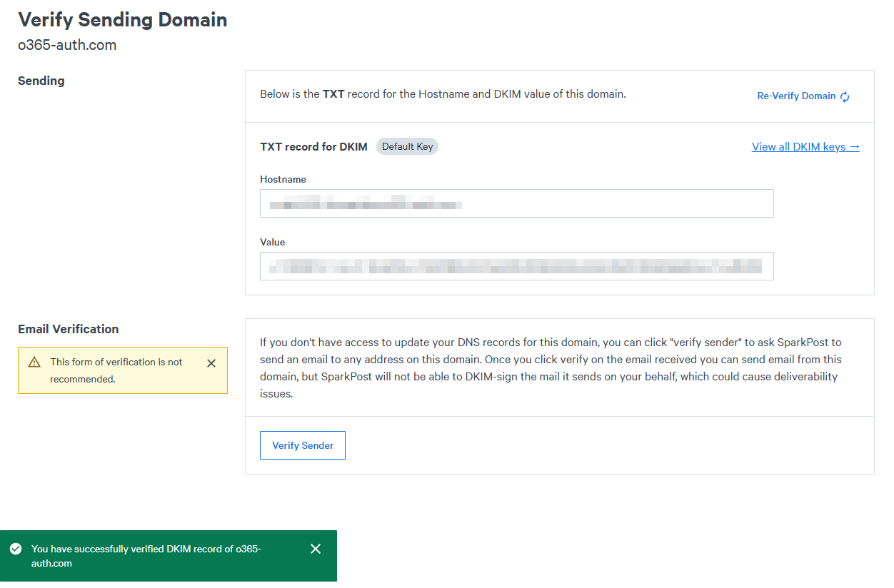Click the o365-auth.com domain subtitle
Screen dimensions: 894x588
67,45
